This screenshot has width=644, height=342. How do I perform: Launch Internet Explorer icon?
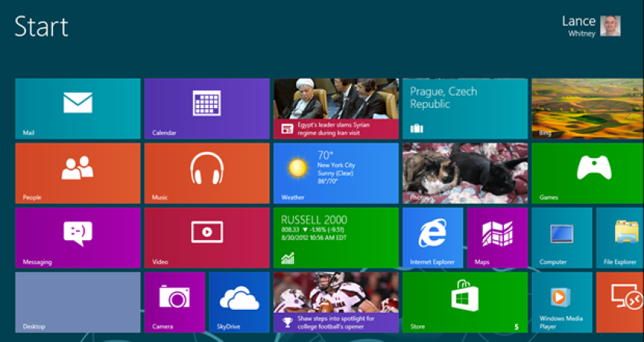coord(432,233)
